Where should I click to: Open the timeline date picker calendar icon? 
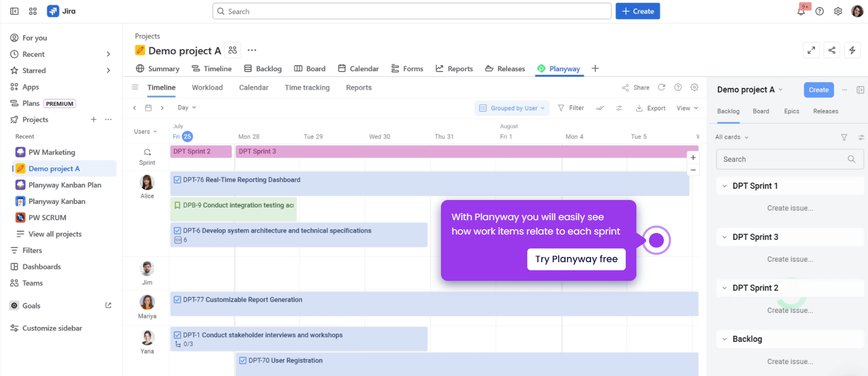tap(149, 108)
